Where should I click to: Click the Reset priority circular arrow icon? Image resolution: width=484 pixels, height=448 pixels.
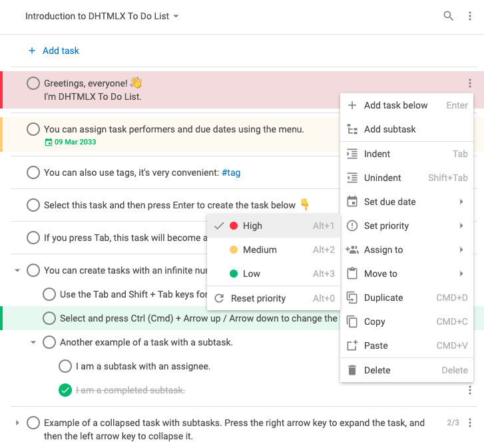pos(219,298)
